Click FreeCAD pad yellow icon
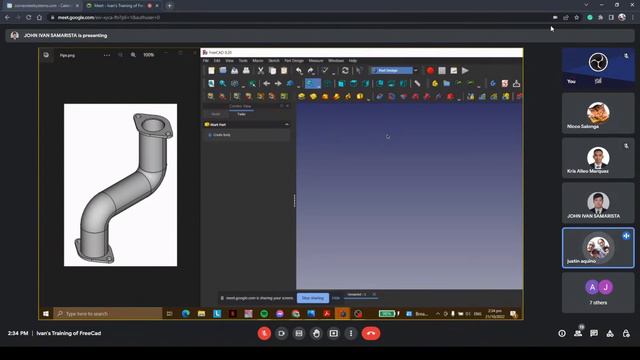This screenshot has height=360, width=640. (301, 97)
